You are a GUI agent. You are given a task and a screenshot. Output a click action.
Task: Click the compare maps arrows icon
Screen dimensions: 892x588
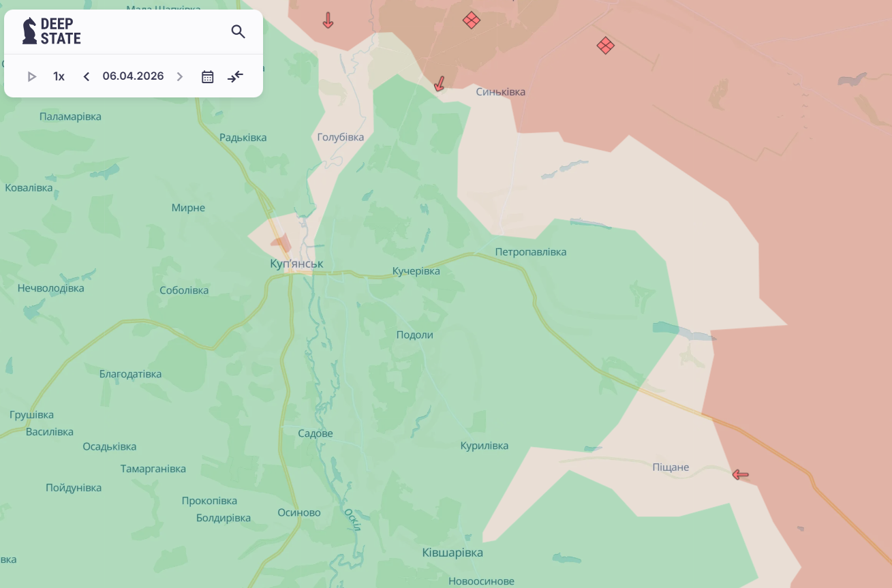pos(235,76)
